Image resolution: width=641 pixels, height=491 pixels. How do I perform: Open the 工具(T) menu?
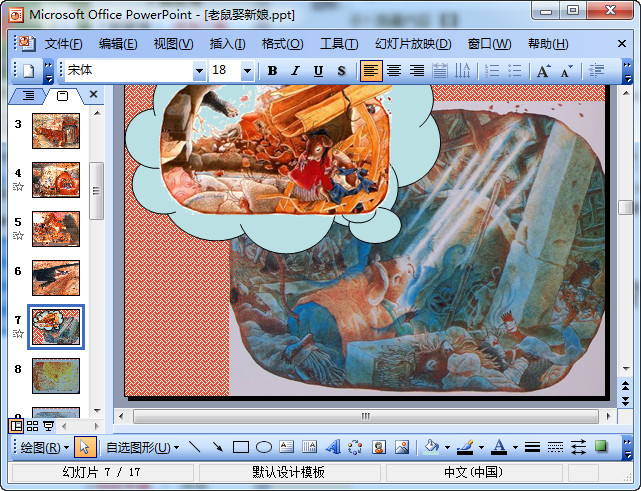(339, 44)
